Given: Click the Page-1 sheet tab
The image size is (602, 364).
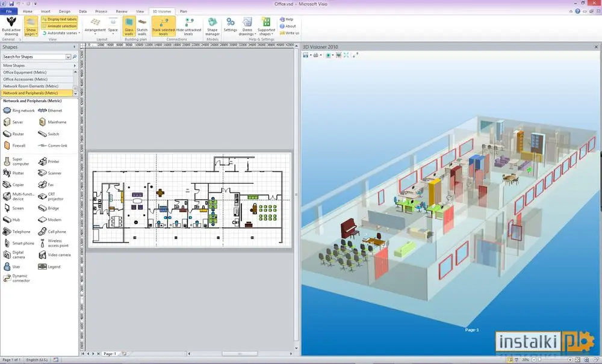Looking at the screenshot, I should [110, 354].
